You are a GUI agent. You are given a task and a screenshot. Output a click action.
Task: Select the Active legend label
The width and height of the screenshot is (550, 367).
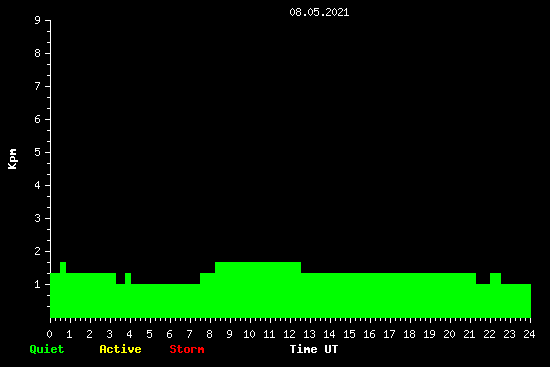(120, 349)
